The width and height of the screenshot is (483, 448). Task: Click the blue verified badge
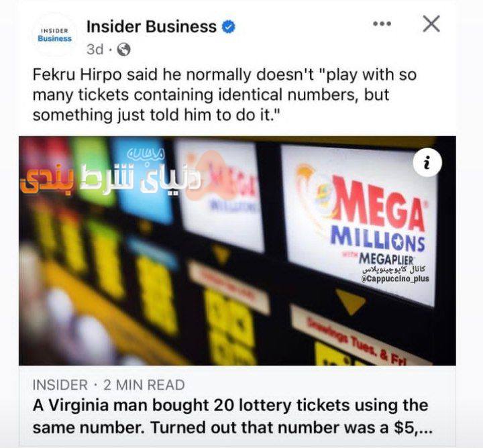click(x=229, y=27)
